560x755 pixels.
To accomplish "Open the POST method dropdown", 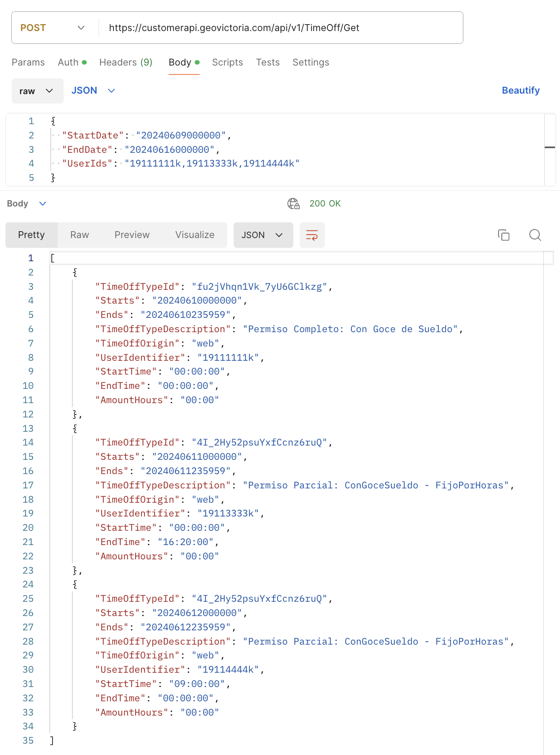I will click(x=53, y=28).
